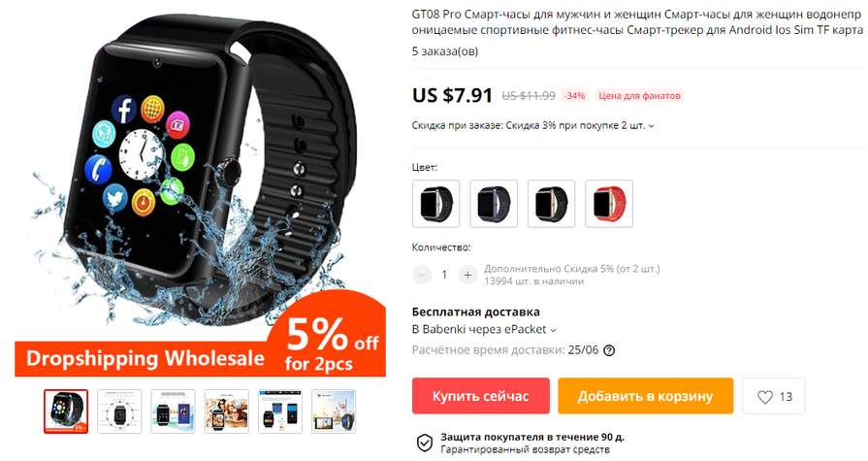This screenshot has height=461, width=868.
Task: Select the black watch color option
Action: tap(436, 204)
